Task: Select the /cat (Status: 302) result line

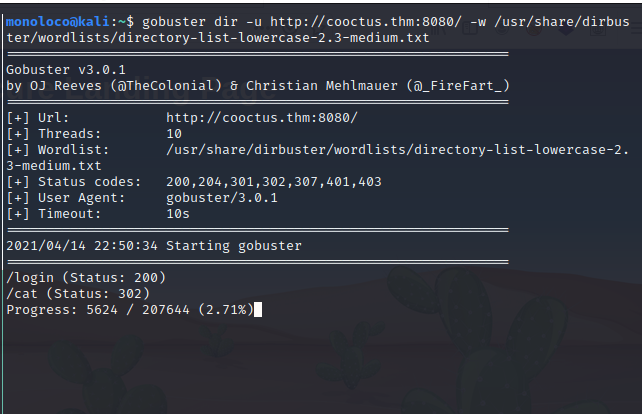Action: 78,294
